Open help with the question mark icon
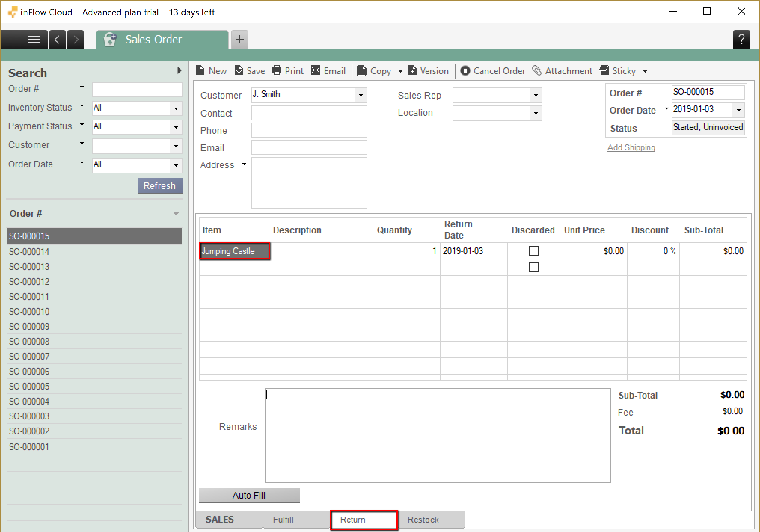 click(741, 39)
